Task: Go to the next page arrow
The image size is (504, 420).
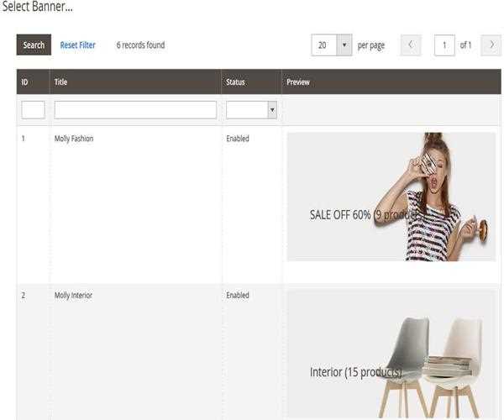Action: point(491,45)
